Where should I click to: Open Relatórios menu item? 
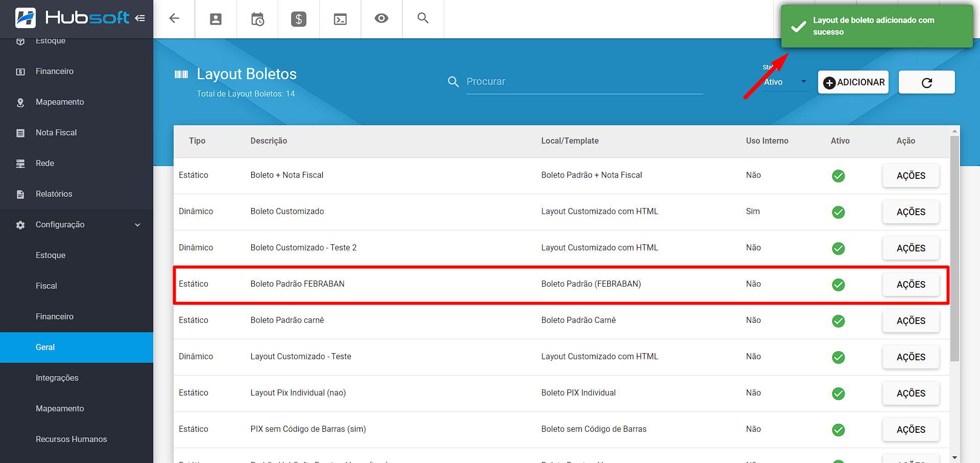pyautogui.click(x=77, y=194)
